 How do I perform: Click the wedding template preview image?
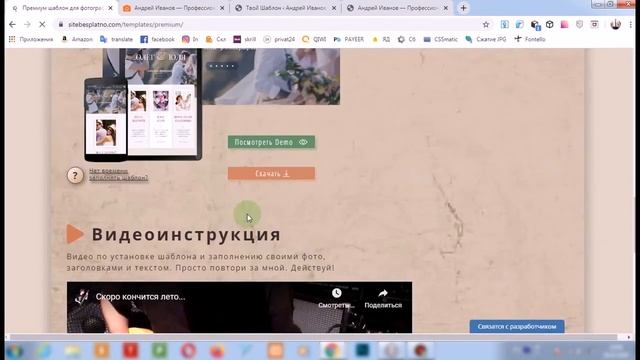click(271, 76)
